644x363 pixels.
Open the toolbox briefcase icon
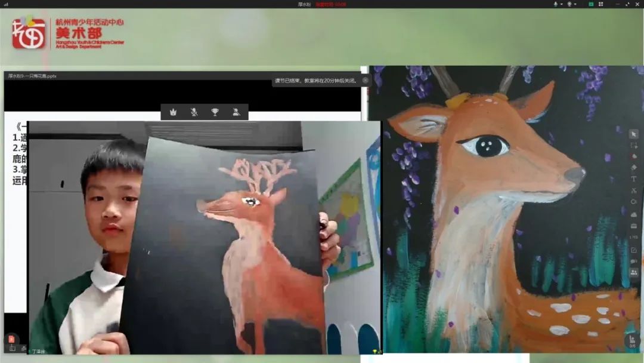633,226
